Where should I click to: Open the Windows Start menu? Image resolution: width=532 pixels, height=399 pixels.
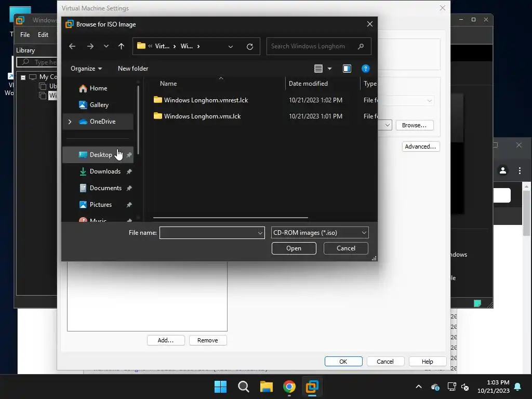(220, 387)
